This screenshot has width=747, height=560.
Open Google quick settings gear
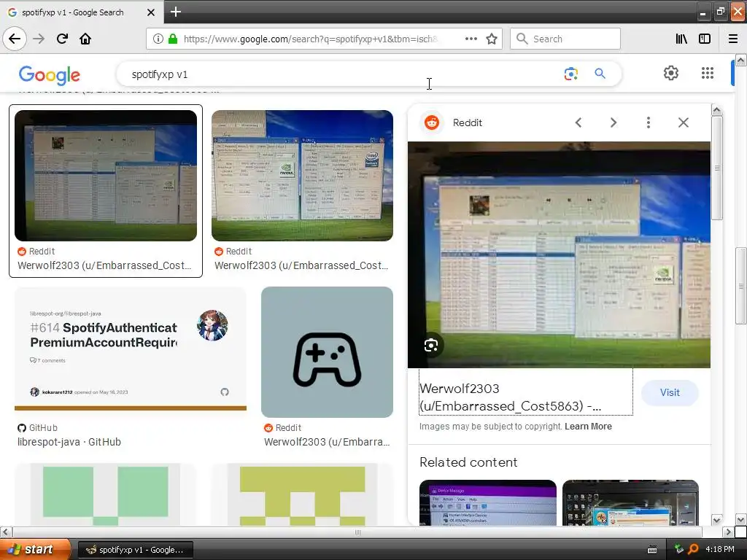671,73
